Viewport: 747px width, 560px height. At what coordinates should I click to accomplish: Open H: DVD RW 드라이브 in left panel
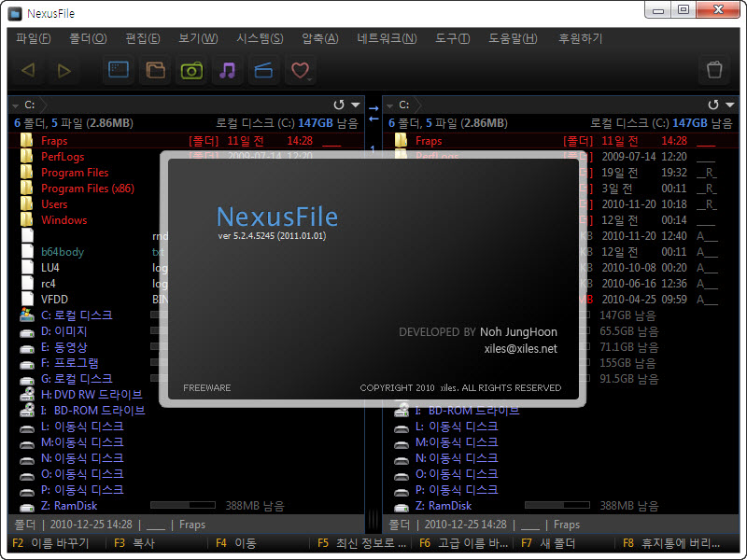[x=92, y=395]
